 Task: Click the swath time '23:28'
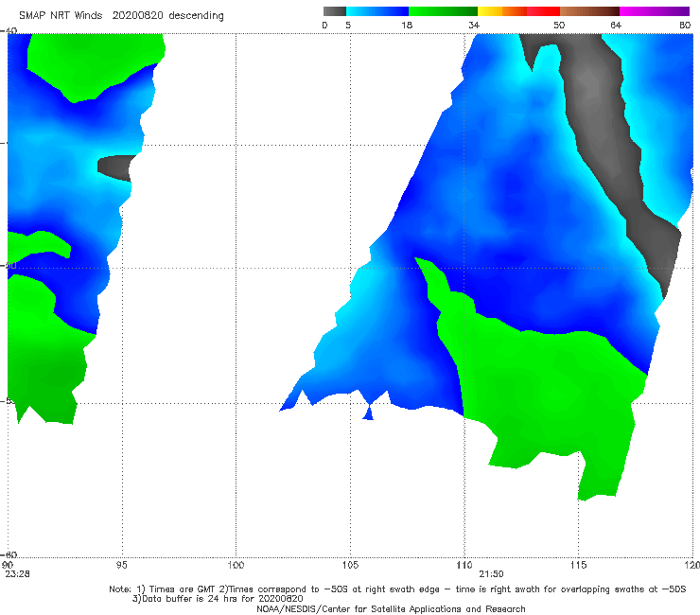point(17,574)
